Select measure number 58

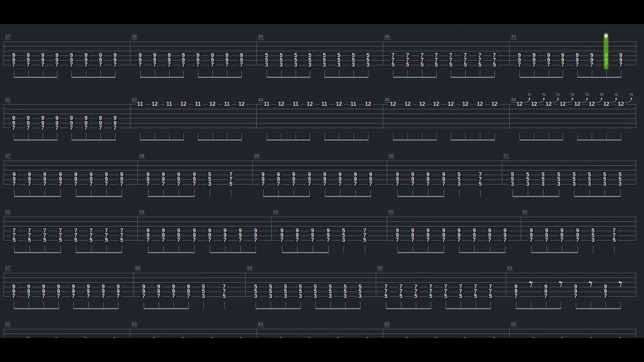point(138,268)
